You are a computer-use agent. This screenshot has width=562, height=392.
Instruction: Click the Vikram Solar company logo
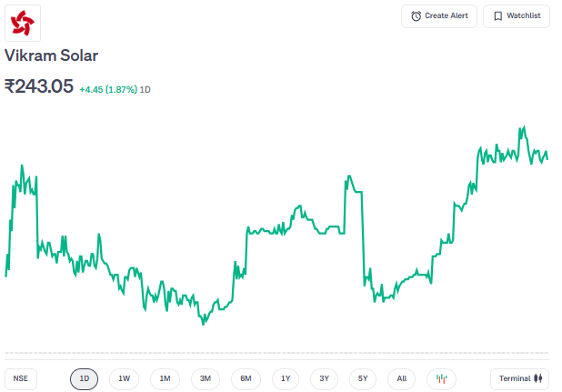tap(23, 23)
